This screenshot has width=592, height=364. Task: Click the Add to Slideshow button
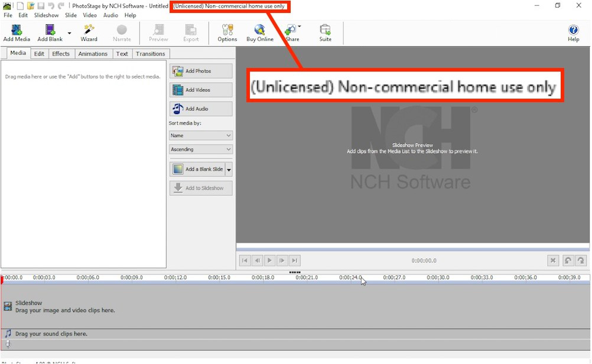click(x=201, y=188)
